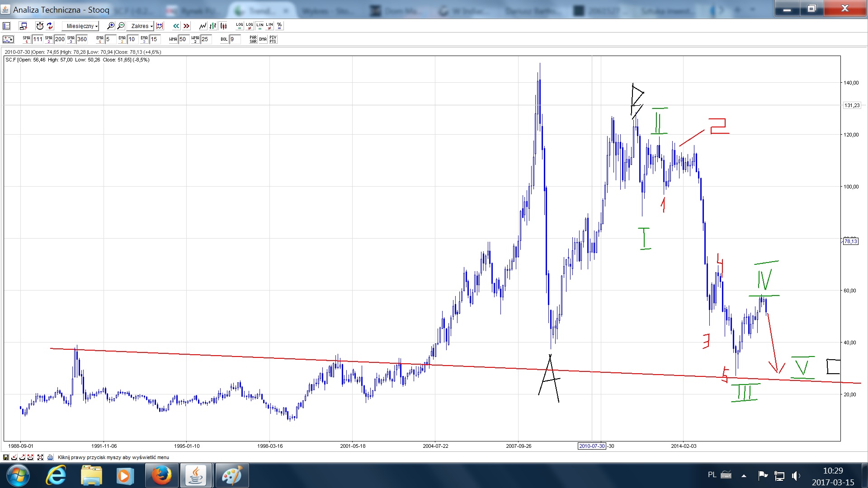Click the fullscreen icon in status bar
Screen dimensions: 868x488
point(40,457)
